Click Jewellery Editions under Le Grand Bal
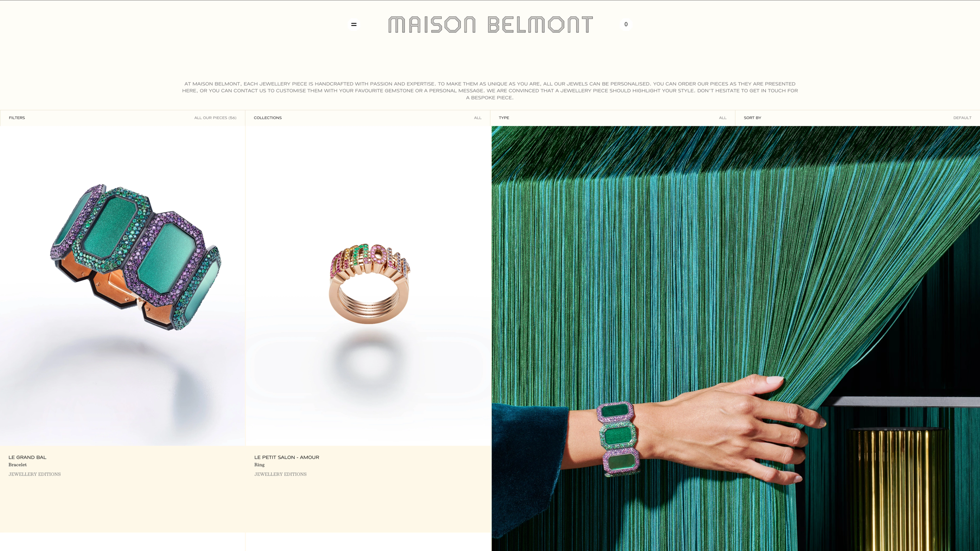Screen dimensions: 980x551 35,474
